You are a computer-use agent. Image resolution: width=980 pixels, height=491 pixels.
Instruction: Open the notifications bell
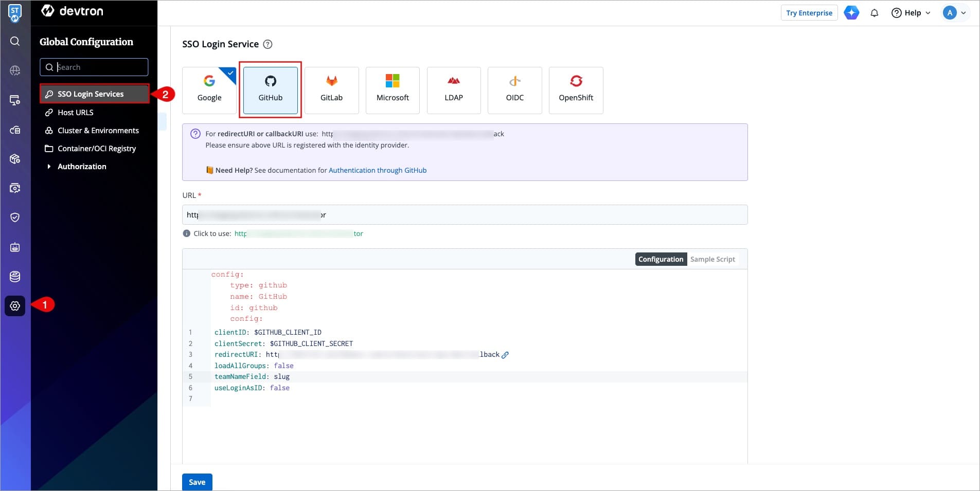click(x=874, y=13)
